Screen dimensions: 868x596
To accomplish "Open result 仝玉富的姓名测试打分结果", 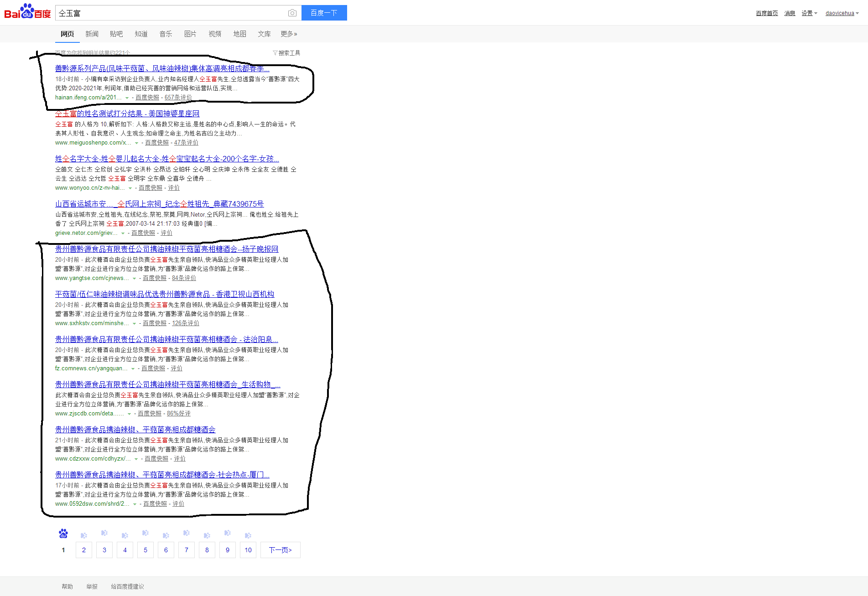I will click(x=127, y=114).
